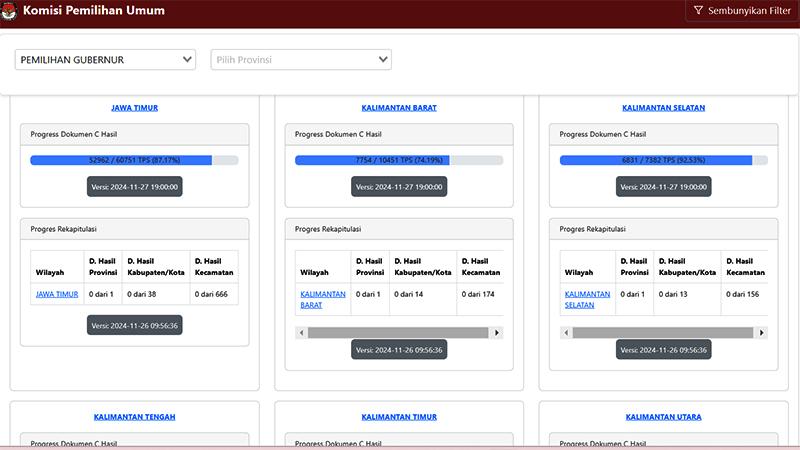
Task: Click the funnel icon beside Sembunyikan Filter
Action: (698, 11)
